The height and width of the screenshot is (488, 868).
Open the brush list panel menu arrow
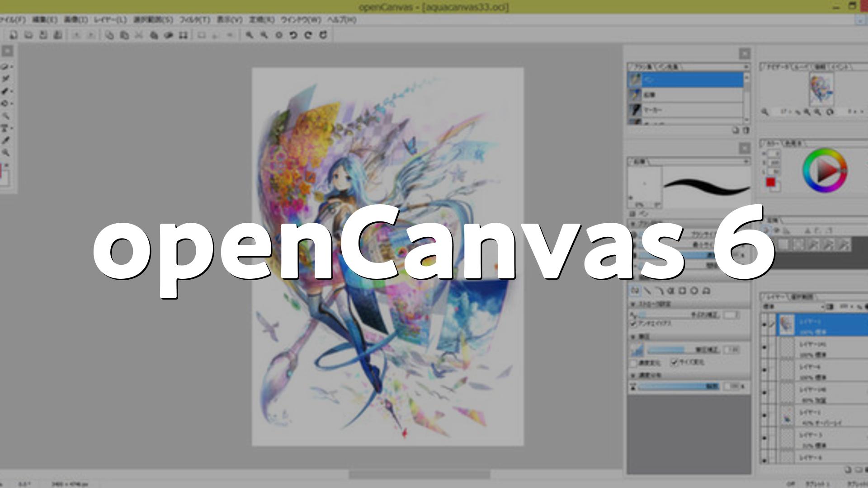746,67
